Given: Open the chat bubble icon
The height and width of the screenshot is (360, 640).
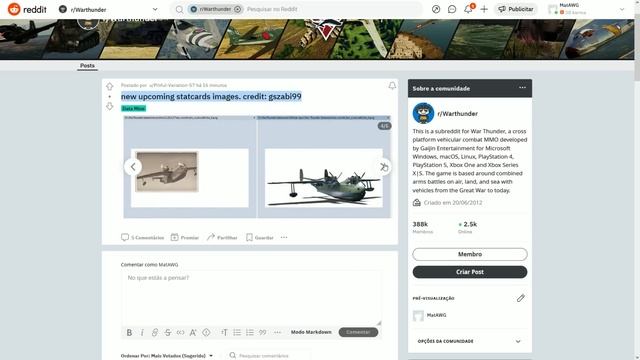Looking at the screenshot, I should [452, 9].
